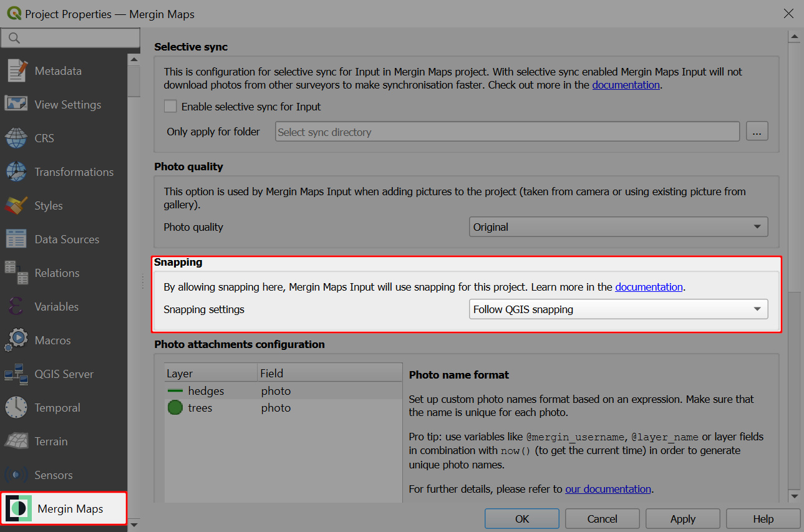Select the trees layer row

(283, 408)
